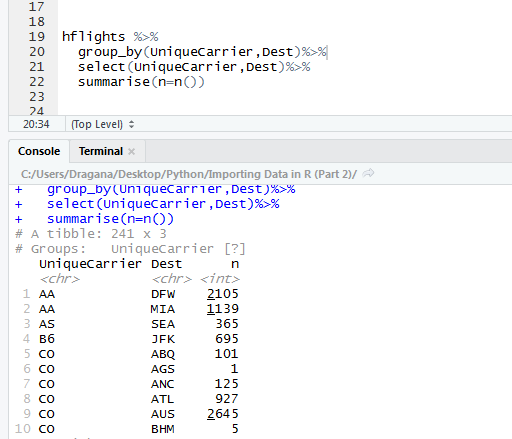
Task: Click the SEA destination value
Action: (163, 324)
